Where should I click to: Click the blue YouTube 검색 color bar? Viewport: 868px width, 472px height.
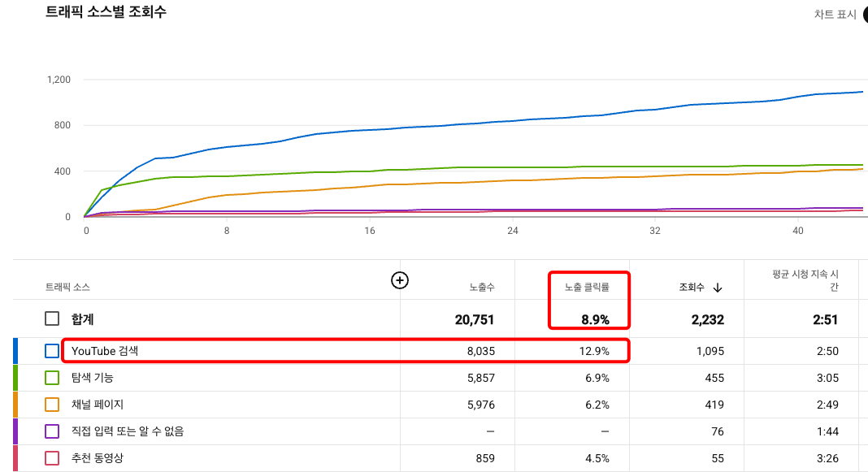coord(15,351)
